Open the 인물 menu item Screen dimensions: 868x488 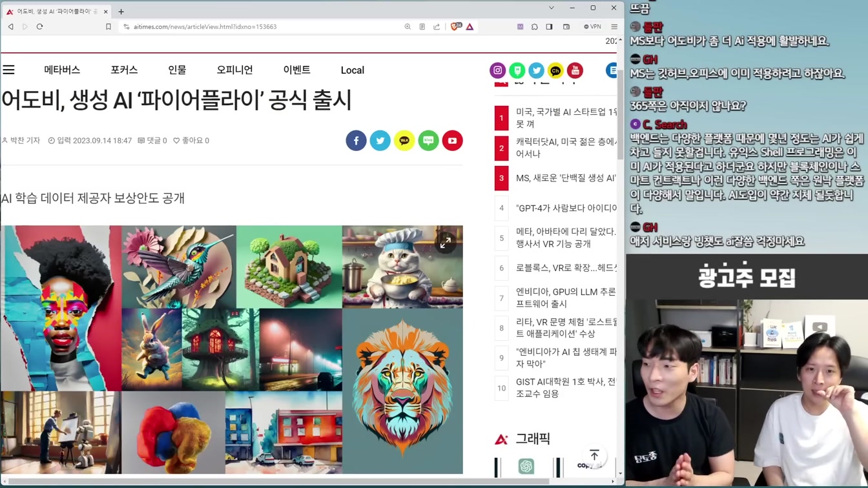tap(177, 70)
